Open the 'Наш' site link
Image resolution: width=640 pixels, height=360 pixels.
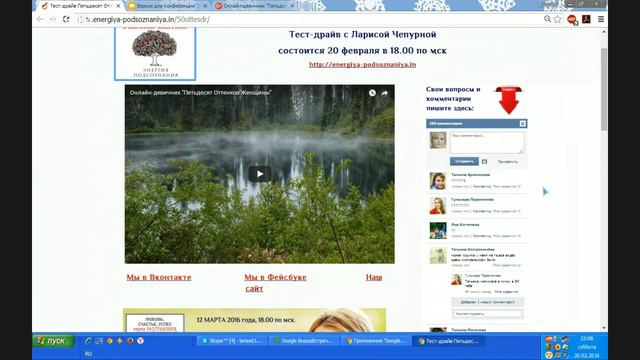[x=374, y=277]
